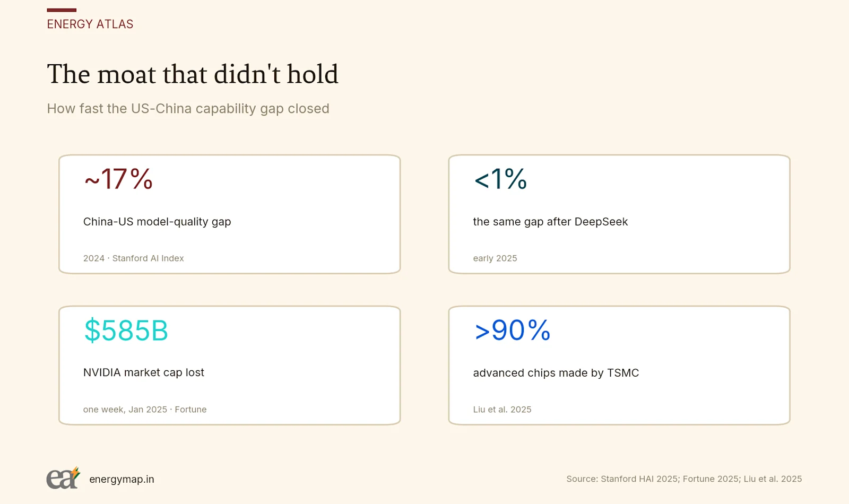Image resolution: width=849 pixels, height=504 pixels.
Task: Click the headline 'The moat that didn't hold'
Action: tap(193, 74)
